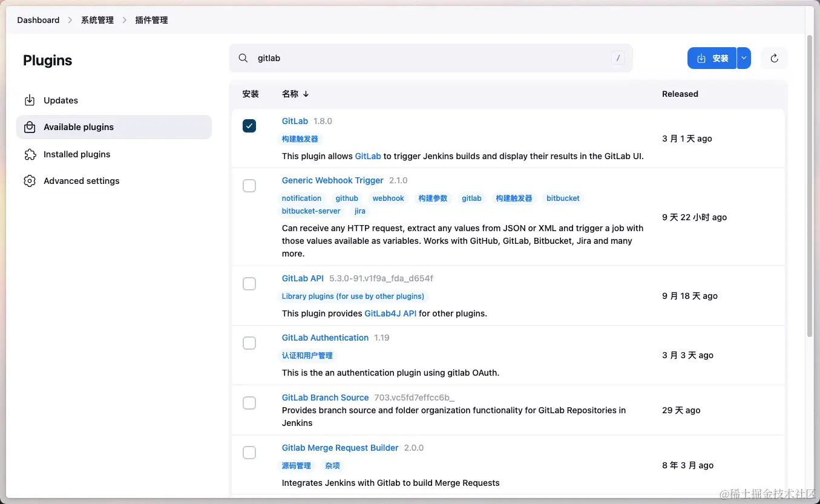Click the webhook tag
Image resolution: width=820 pixels, height=504 pixels.
(388, 198)
